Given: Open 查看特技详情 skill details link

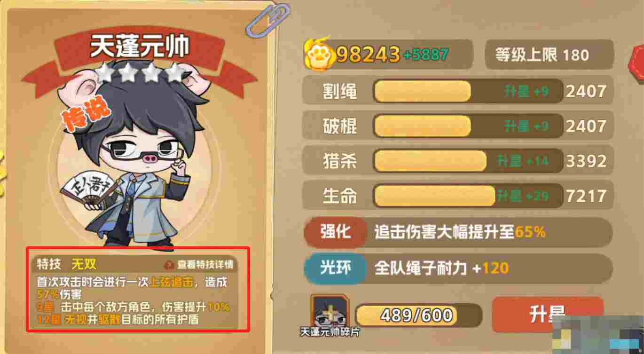Looking at the screenshot, I should pyautogui.click(x=205, y=265).
